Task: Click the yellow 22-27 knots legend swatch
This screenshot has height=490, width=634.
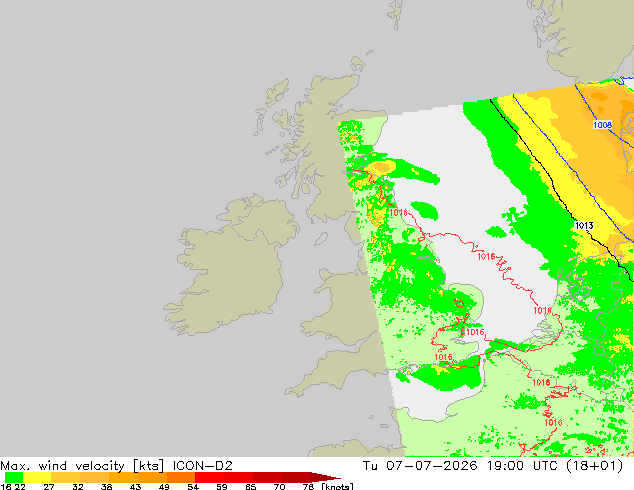Action: [x=37, y=477]
